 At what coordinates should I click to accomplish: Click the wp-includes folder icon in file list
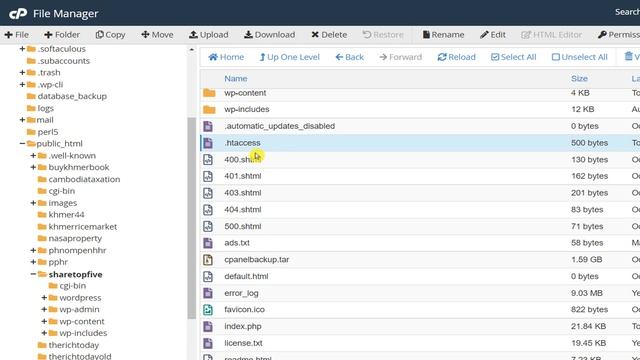209,109
